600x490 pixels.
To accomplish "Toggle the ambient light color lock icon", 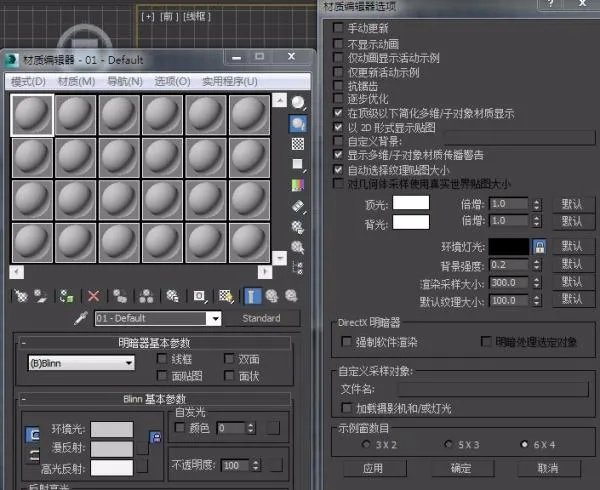I will click(x=539, y=247).
